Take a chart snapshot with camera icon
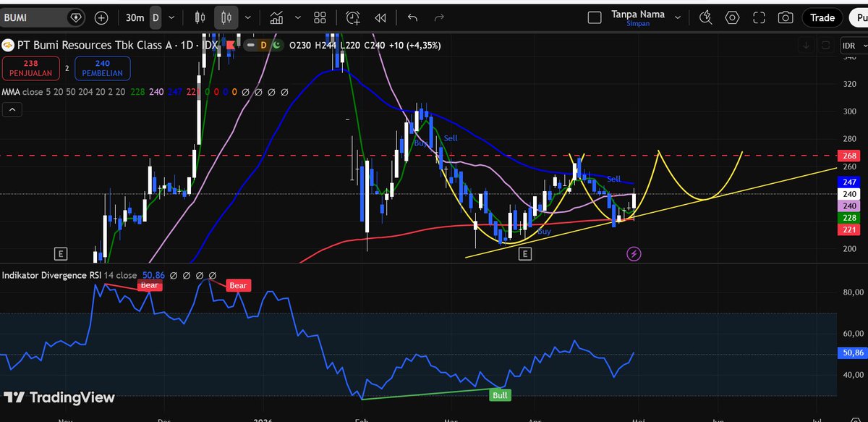The width and height of the screenshot is (868, 422). tap(784, 17)
